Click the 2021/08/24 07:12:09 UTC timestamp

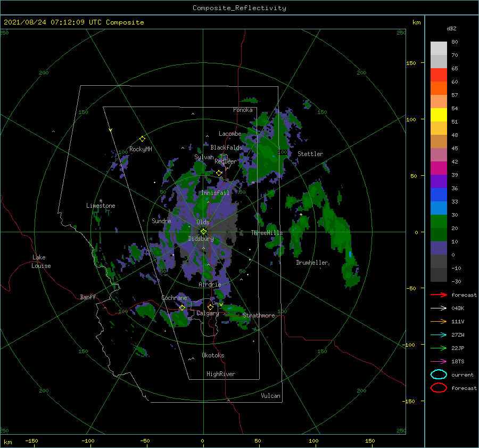pos(53,22)
